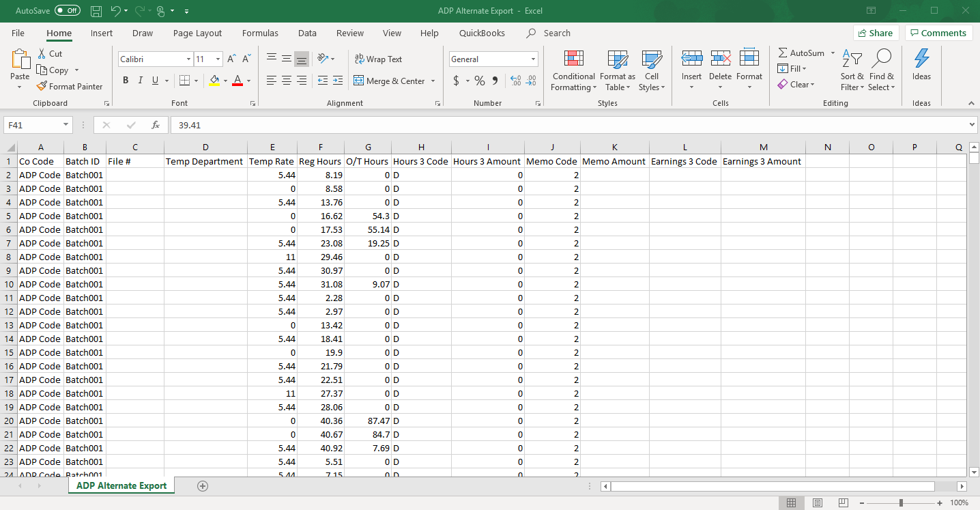980x510 pixels.
Task: Click Insert Function fx icon
Action: 156,126
